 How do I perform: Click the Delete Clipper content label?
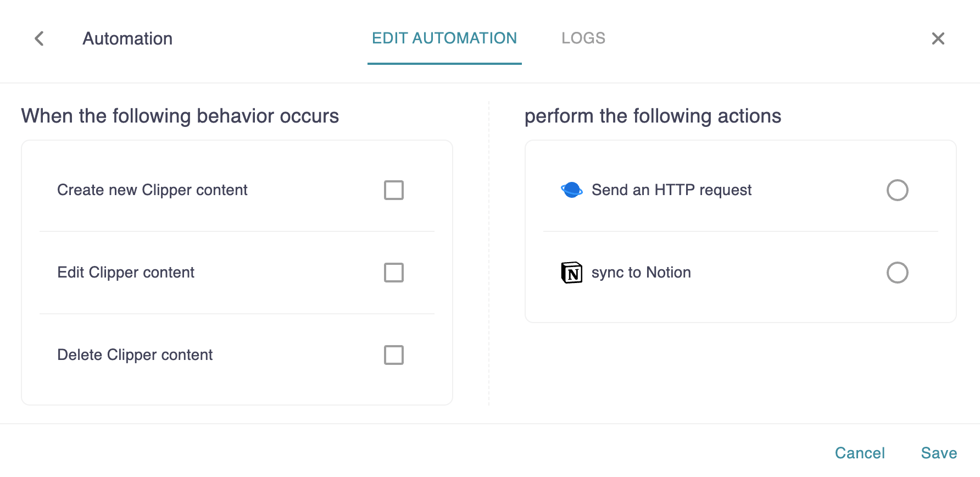(135, 355)
